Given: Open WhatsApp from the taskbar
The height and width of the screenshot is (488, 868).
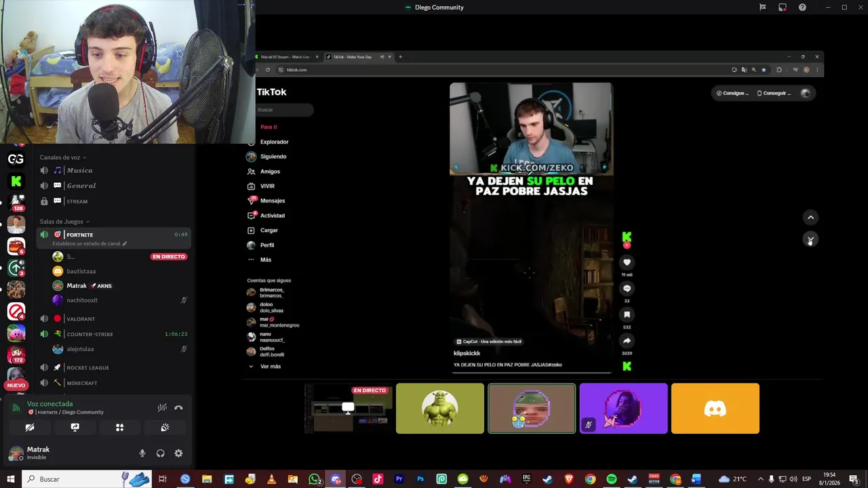Looking at the screenshot, I should coord(315,479).
